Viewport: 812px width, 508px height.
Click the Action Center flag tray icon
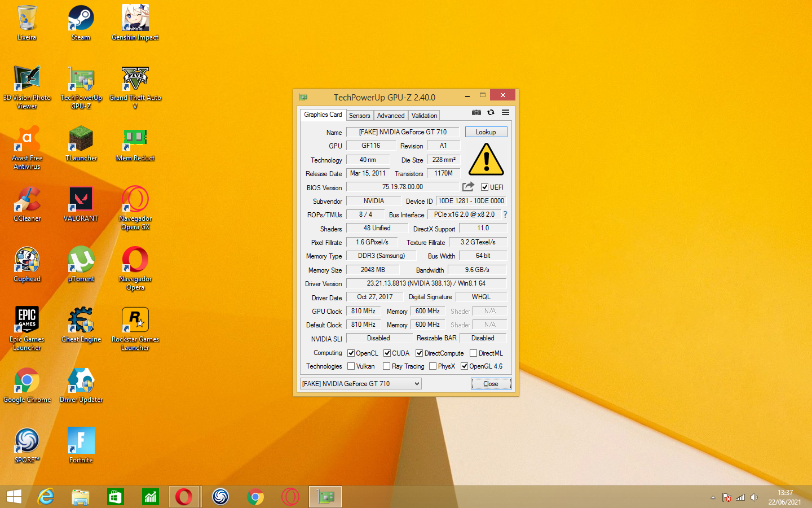pos(727,497)
